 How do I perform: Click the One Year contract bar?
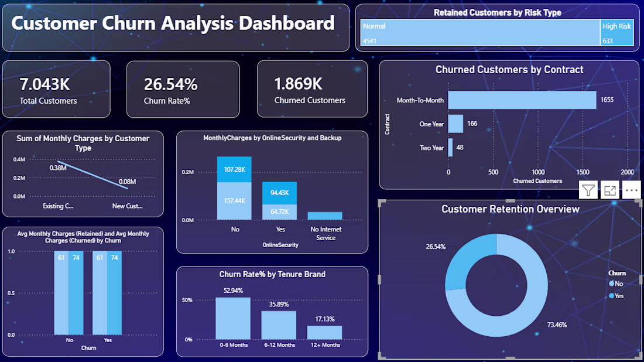(x=455, y=124)
